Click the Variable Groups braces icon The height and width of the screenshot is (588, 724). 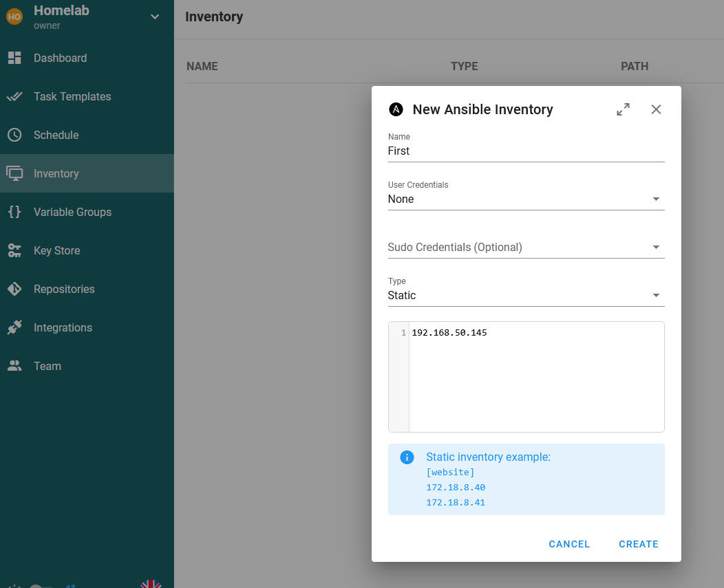tap(14, 212)
